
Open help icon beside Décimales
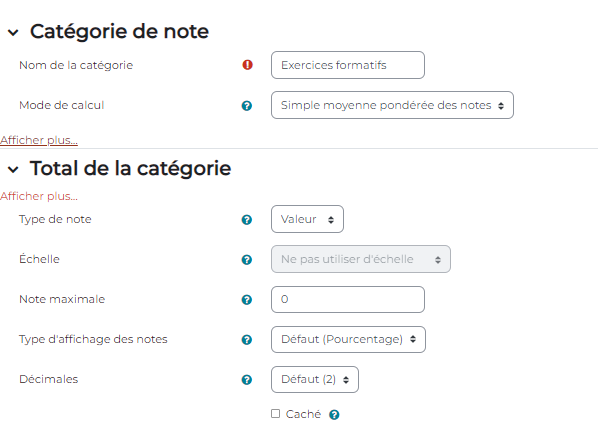(x=247, y=380)
